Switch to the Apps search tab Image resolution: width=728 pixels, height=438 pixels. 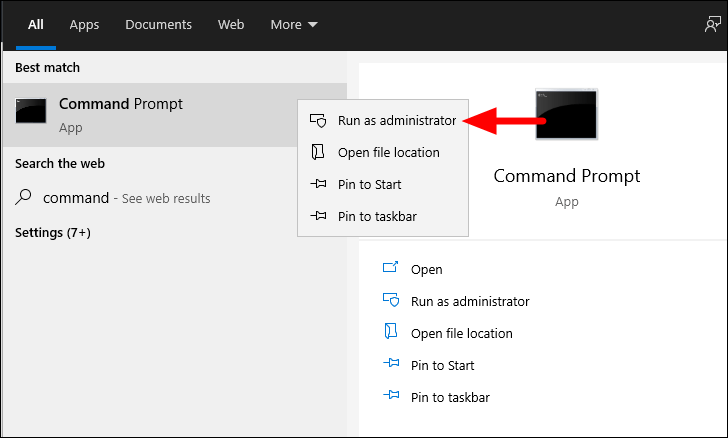point(84,25)
